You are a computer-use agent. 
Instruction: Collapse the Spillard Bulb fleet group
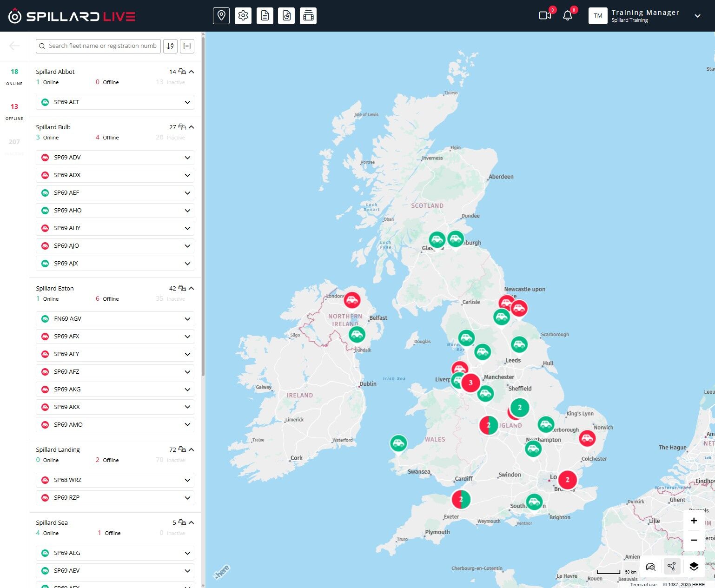(192, 127)
